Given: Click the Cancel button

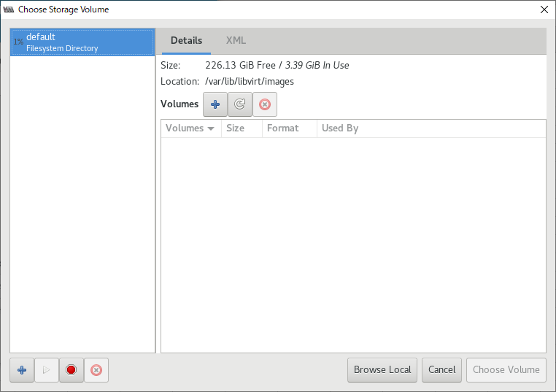Looking at the screenshot, I should pyautogui.click(x=441, y=370).
